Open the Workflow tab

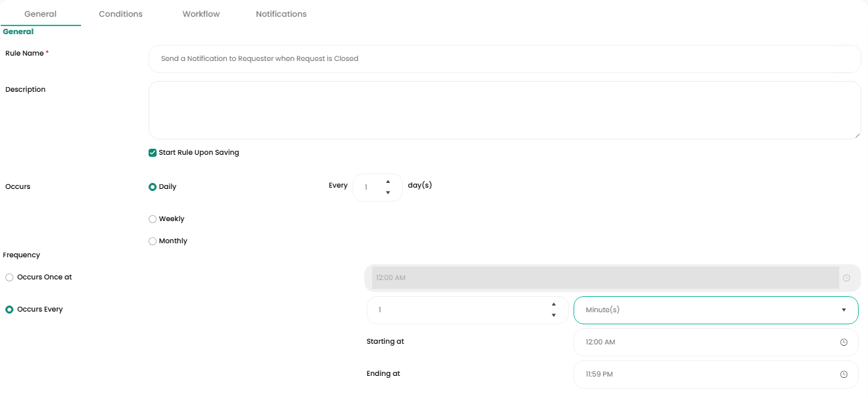coord(201,14)
